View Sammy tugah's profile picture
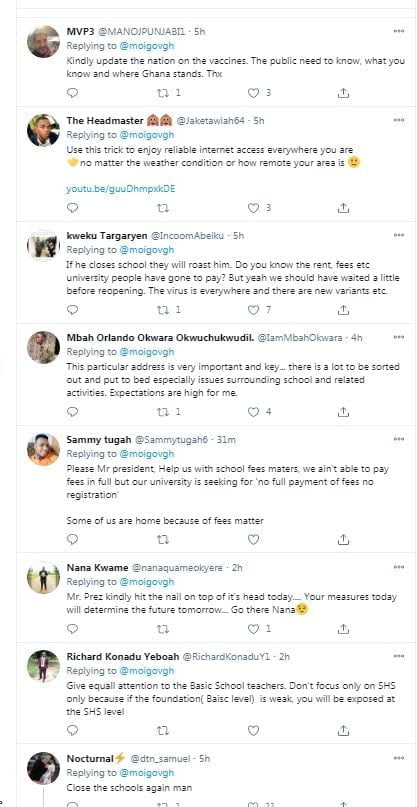The image size is (417, 807). pos(43,449)
